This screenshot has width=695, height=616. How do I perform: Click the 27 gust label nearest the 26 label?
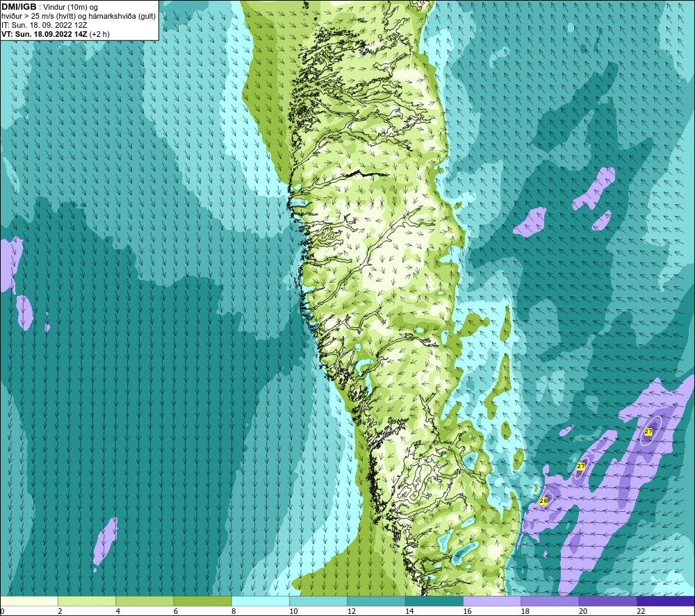tap(580, 466)
